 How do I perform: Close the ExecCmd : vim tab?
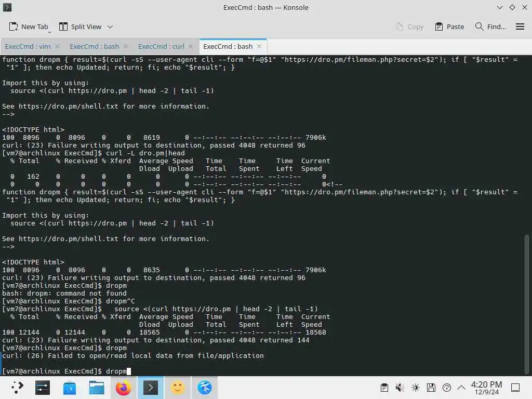point(57,46)
